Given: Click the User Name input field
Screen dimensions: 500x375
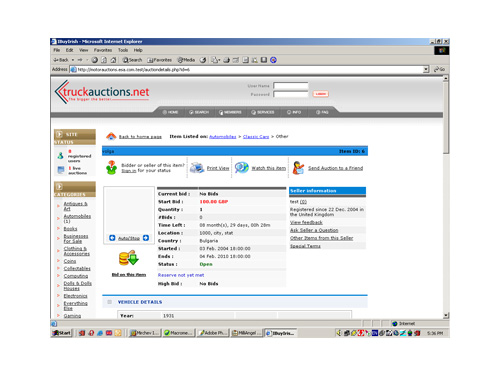Looking at the screenshot, I should [291, 86].
